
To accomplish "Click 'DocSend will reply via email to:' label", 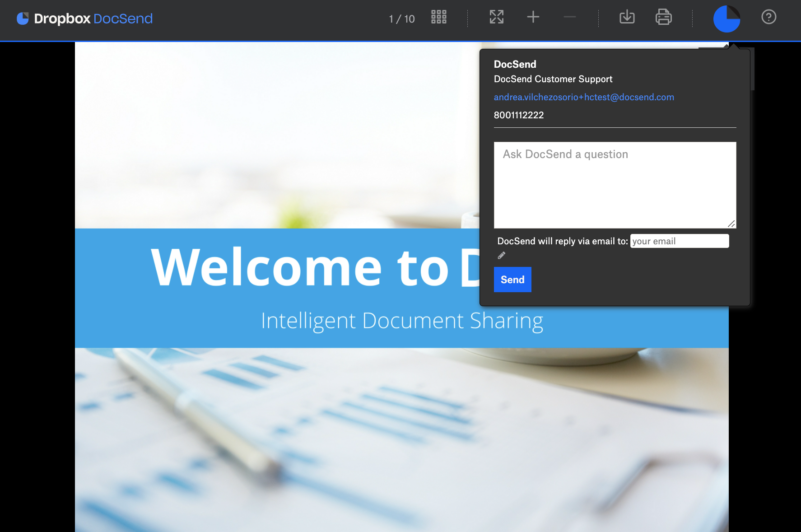I will coord(563,241).
